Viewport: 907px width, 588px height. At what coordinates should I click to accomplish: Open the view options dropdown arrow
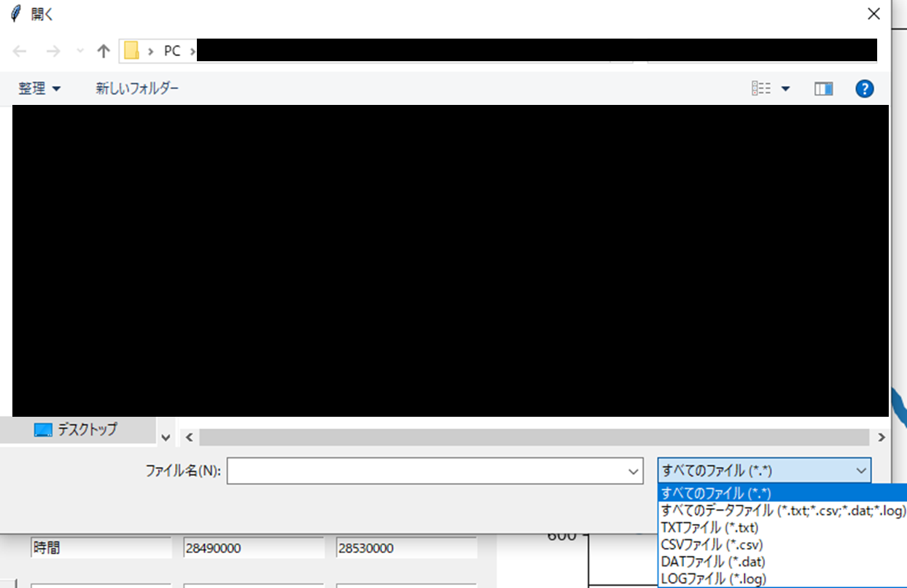pyautogui.click(x=785, y=88)
